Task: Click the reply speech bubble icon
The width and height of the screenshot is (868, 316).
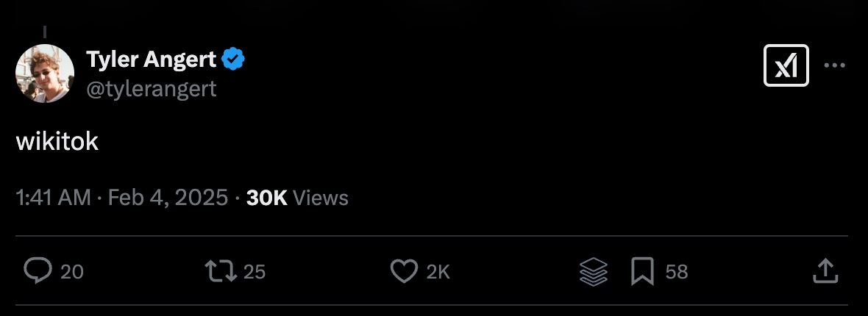Action: (36, 271)
